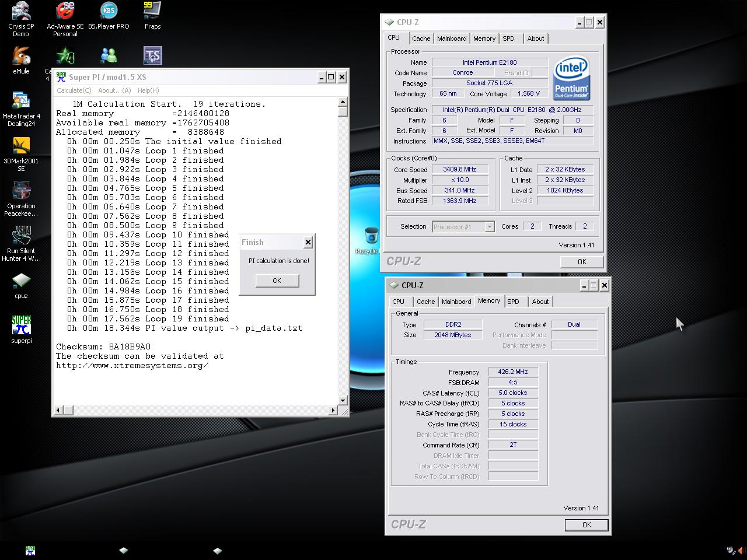This screenshot has height=560, width=747.
Task: Click OK in the memory CPU-Z window
Action: coord(587,525)
